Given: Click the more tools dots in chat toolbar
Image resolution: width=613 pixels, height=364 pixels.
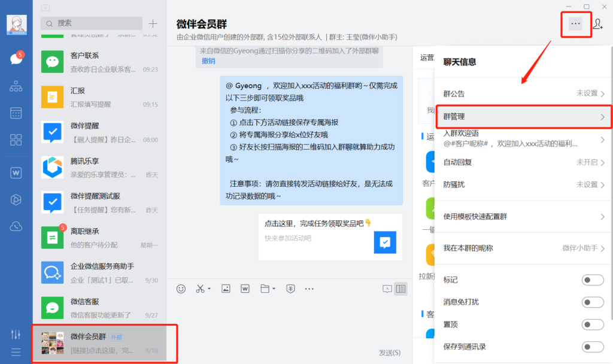Looking at the screenshot, I should tap(309, 289).
